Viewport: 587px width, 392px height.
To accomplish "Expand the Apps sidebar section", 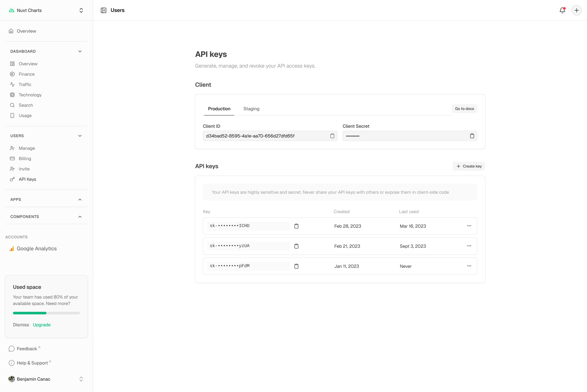I will (80, 200).
